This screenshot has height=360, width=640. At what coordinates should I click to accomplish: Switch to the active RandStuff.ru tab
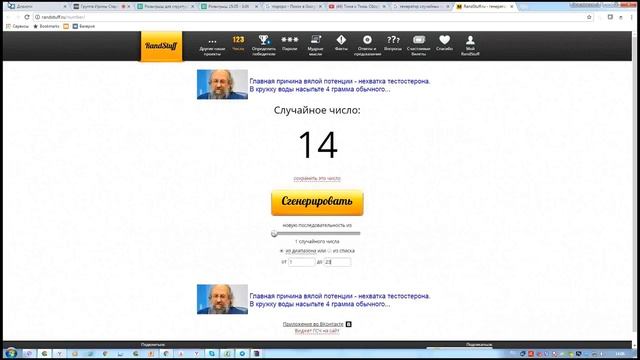[484, 7]
